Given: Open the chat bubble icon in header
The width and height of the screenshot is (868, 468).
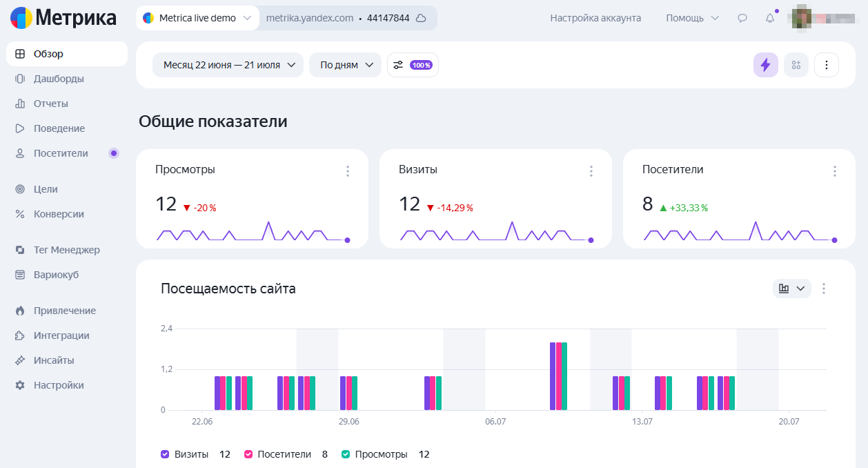Looking at the screenshot, I should 742,18.
